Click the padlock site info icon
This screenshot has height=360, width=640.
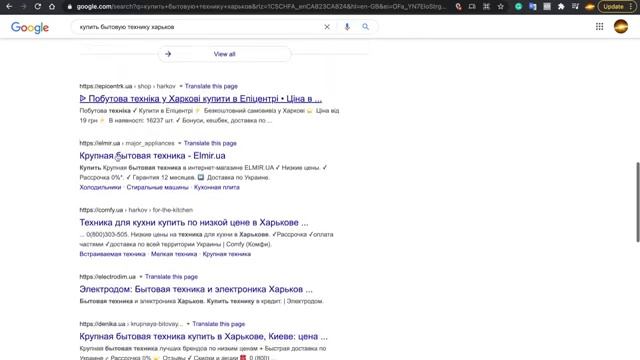click(x=69, y=7)
